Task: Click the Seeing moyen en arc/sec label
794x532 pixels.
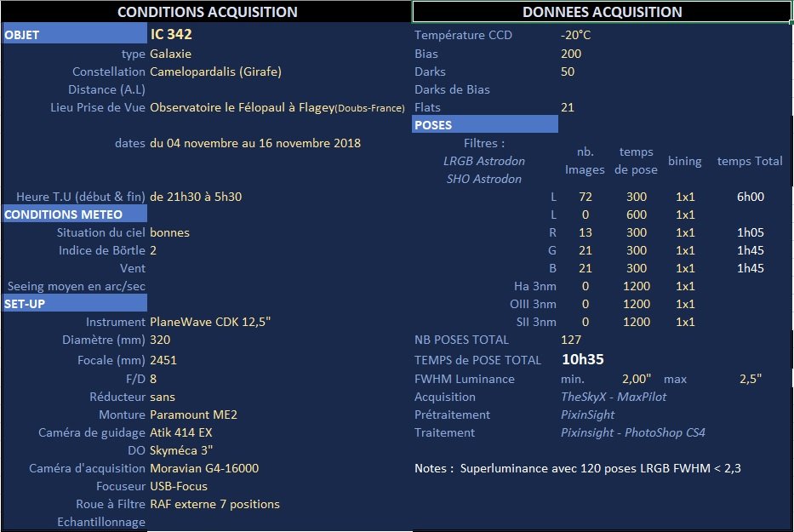Action: point(77,286)
